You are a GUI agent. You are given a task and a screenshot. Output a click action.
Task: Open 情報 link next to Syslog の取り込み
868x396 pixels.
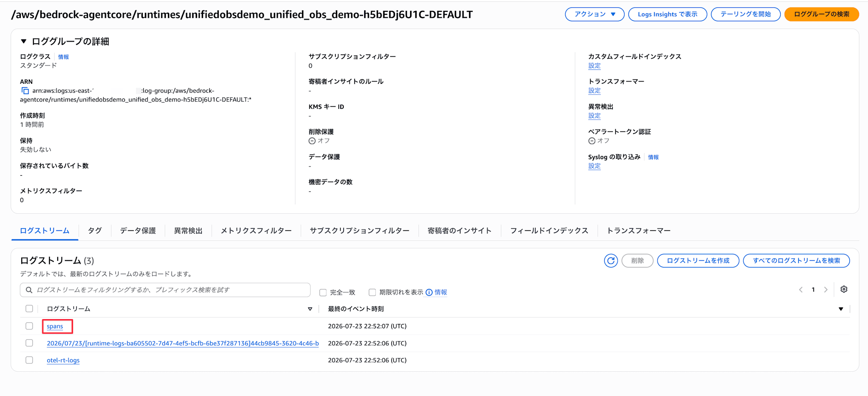pyautogui.click(x=653, y=157)
